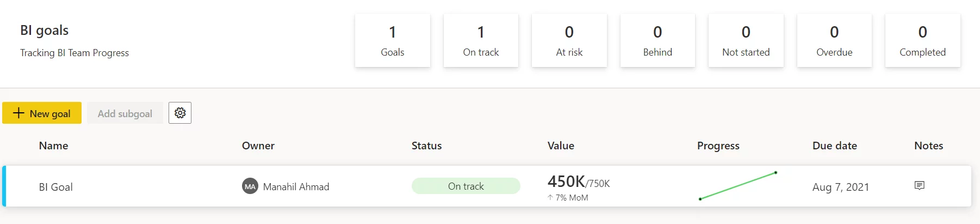Filter by Completed summary card
Screen dimensions: 980x224
tap(923, 41)
